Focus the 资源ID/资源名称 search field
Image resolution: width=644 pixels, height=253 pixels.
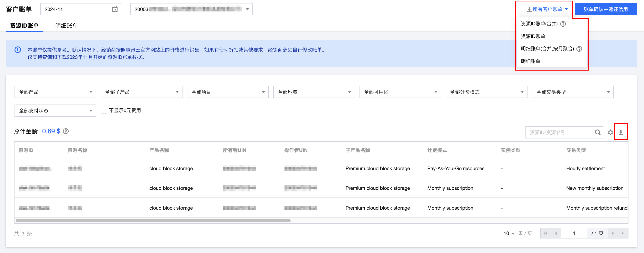tap(560, 132)
